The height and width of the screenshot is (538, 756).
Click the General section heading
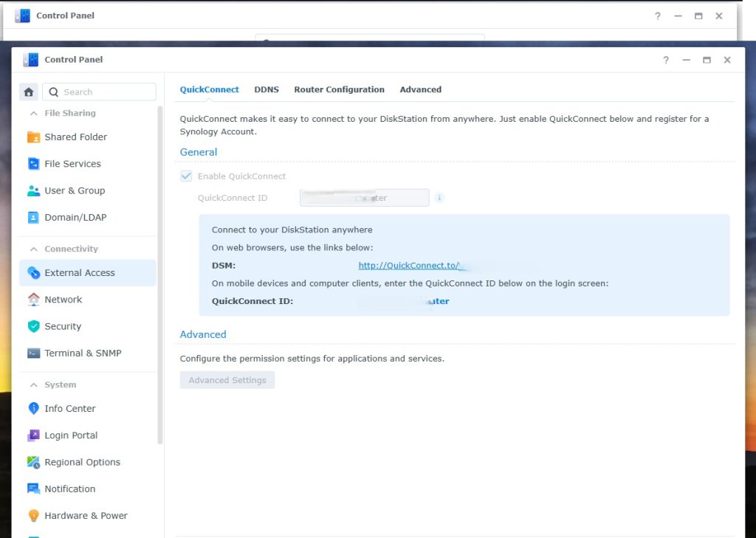click(x=198, y=152)
